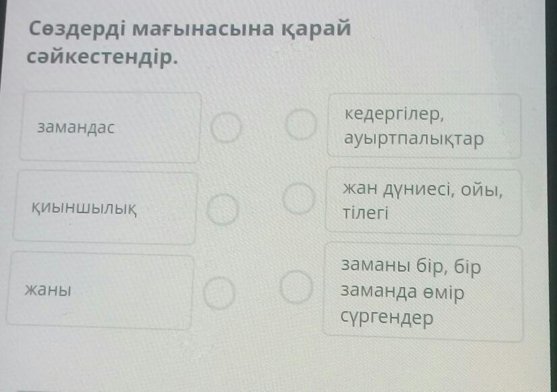Select the connector circle beside жаны
557x392 pixels.
218,291
